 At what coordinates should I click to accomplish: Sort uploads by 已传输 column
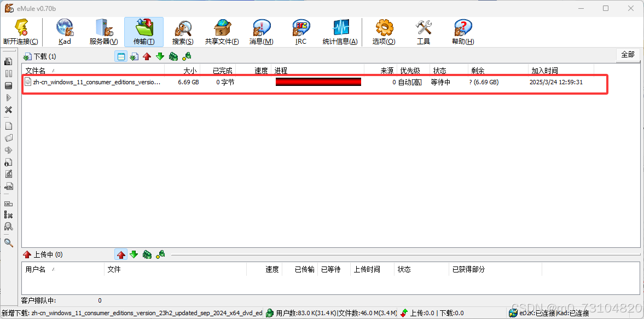[x=300, y=269]
